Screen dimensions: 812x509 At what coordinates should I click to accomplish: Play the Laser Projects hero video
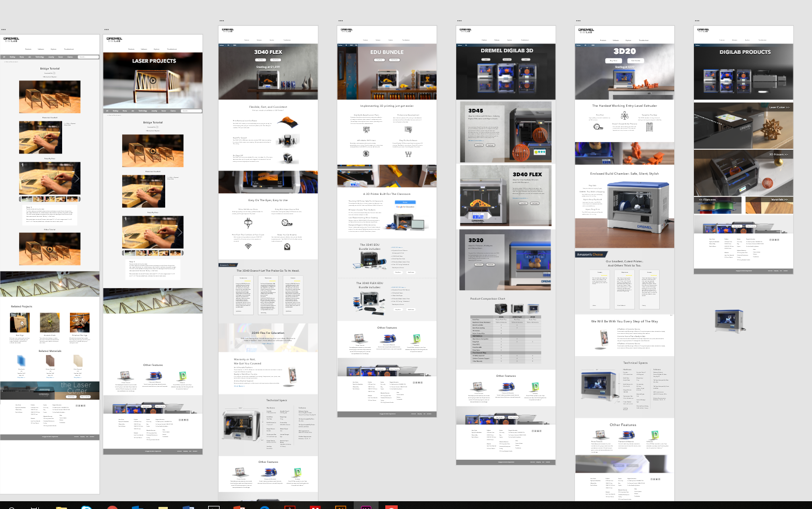[153, 80]
